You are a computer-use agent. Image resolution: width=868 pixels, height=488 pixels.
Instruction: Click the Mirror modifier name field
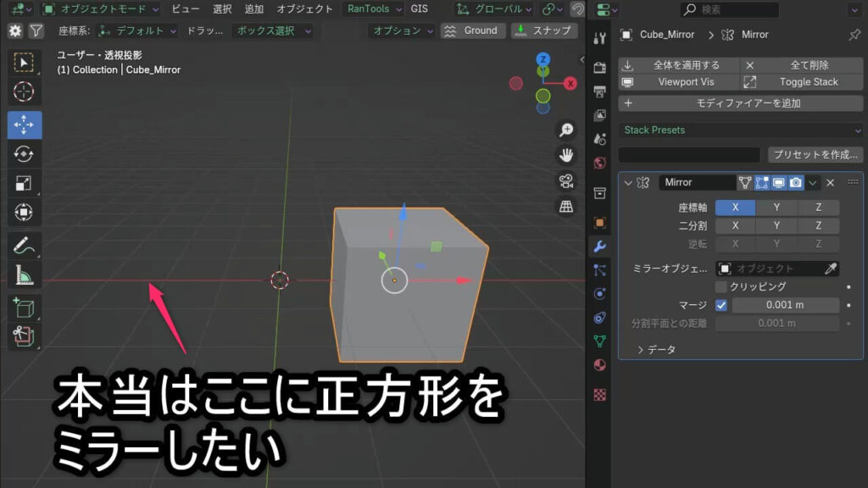(x=697, y=182)
